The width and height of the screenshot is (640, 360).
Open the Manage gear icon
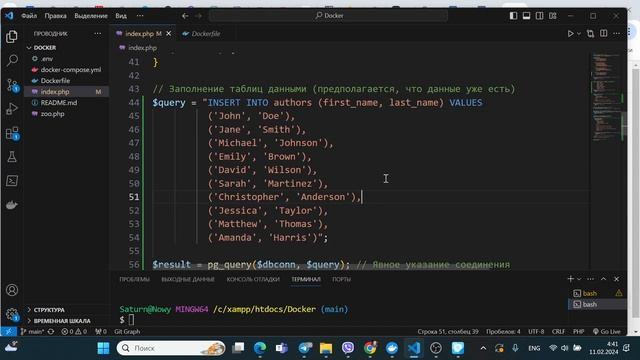click(12, 314)
